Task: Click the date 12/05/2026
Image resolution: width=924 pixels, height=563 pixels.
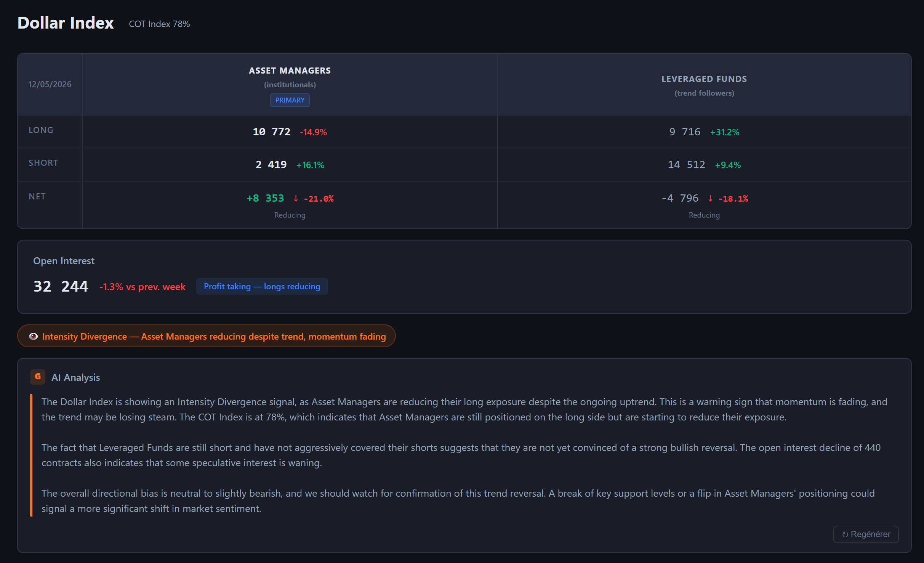Action: pyautogui.click(x=50, y=84)
